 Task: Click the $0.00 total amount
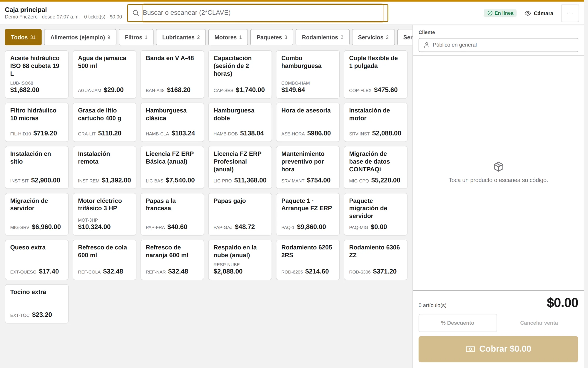tap(562, 303)
